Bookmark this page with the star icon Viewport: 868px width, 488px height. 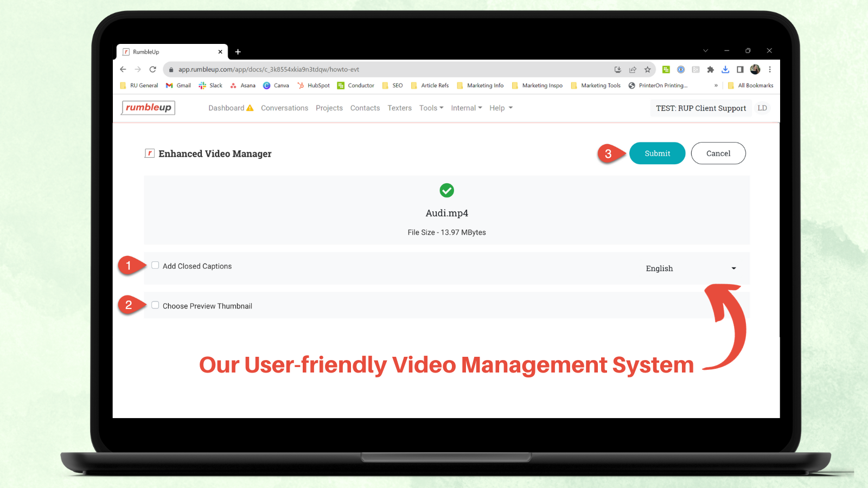tap(648, 69)
